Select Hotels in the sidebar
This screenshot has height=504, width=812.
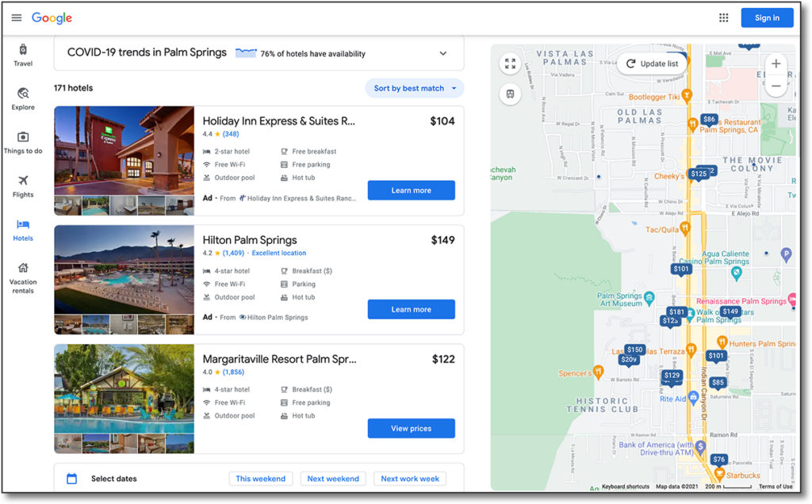[x=23, y=231]
